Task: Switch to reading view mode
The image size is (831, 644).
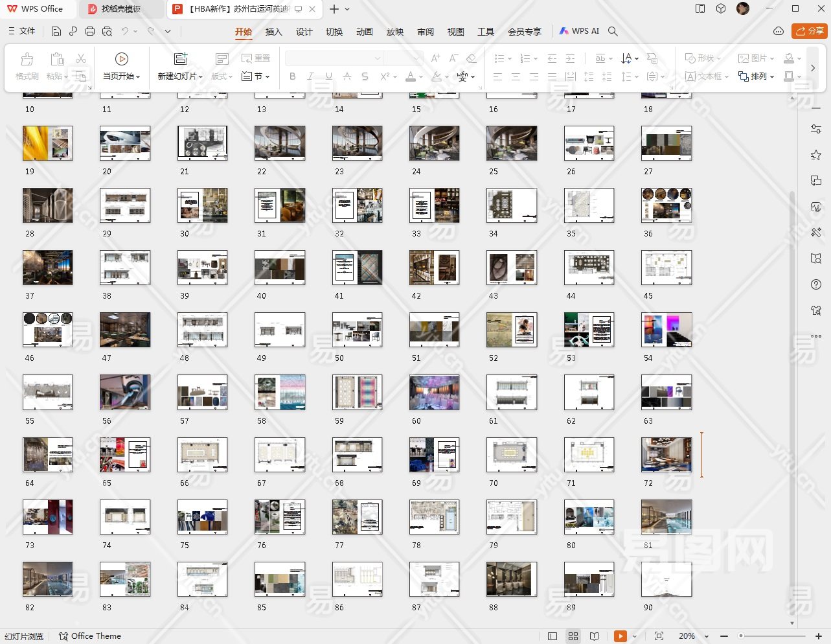Action: tap(594, 636)
